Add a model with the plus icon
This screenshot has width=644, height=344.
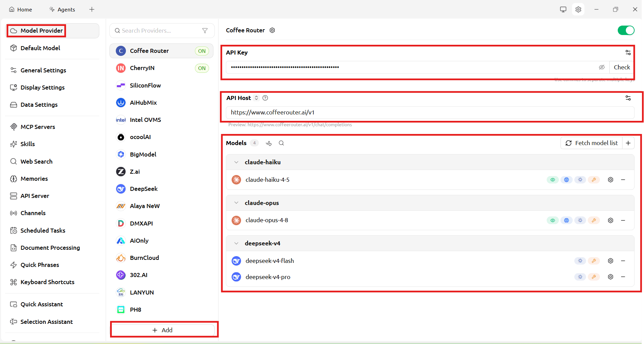click(x=628, y=143)
